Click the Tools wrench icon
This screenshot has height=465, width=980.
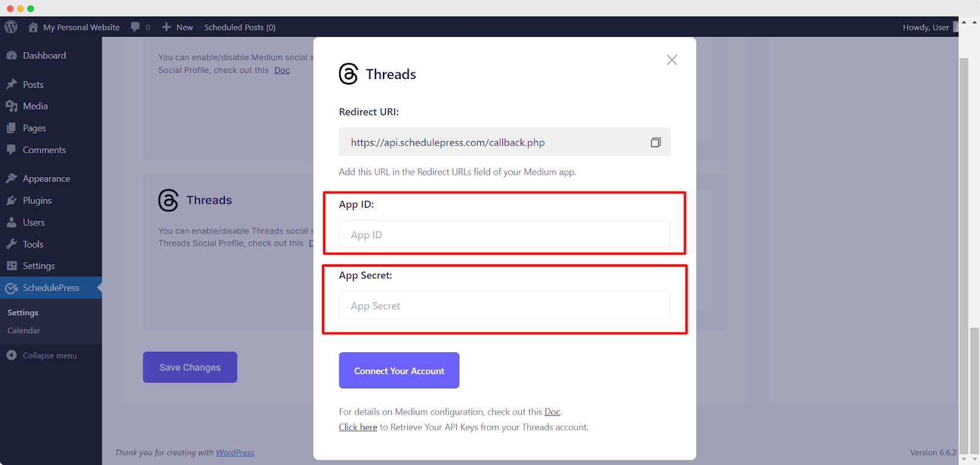13,244
